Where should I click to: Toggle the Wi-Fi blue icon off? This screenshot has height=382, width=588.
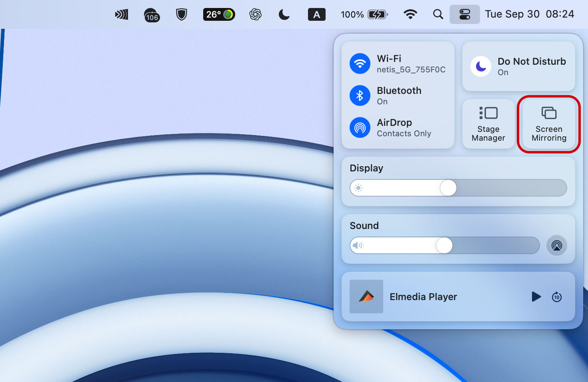(360, 64)
